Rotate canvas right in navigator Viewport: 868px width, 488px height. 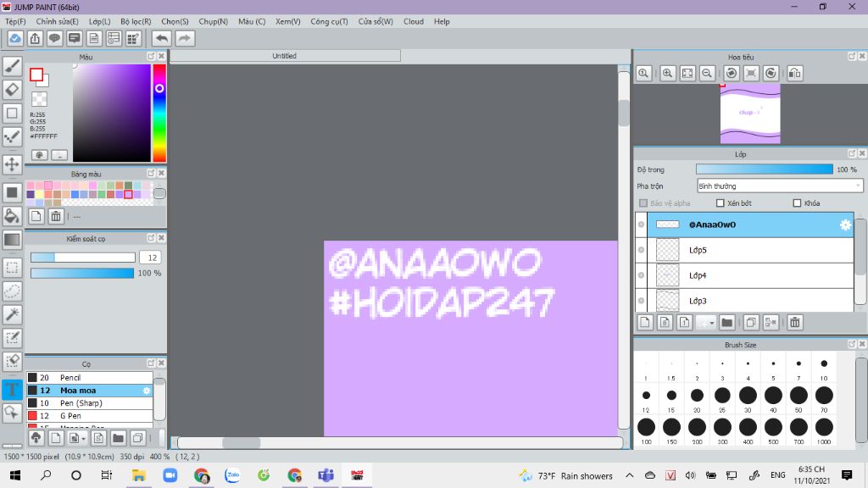point(771,73)
